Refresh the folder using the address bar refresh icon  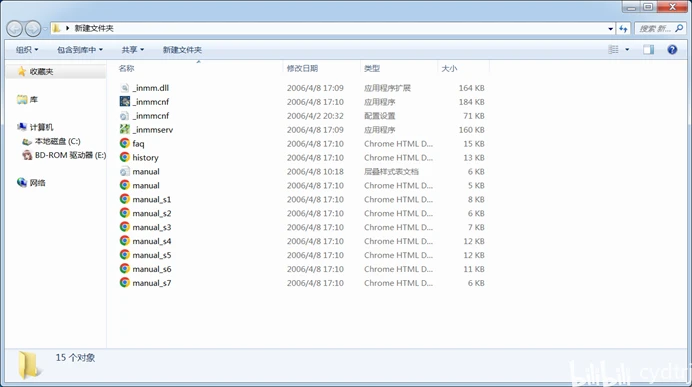[x=623, y=29]
